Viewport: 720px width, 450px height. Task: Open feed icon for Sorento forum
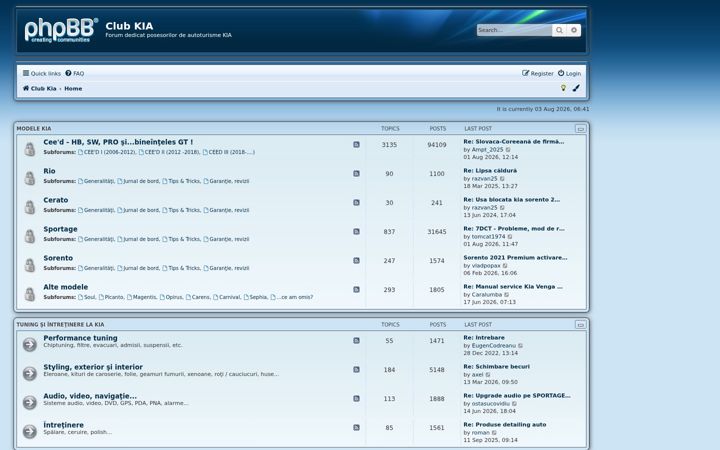(x=356, y=260)
